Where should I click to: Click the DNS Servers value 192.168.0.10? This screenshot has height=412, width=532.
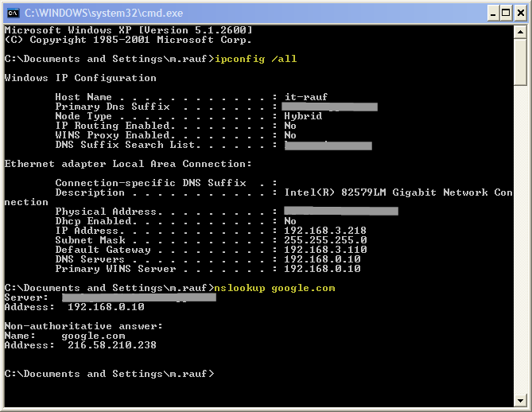322,259
